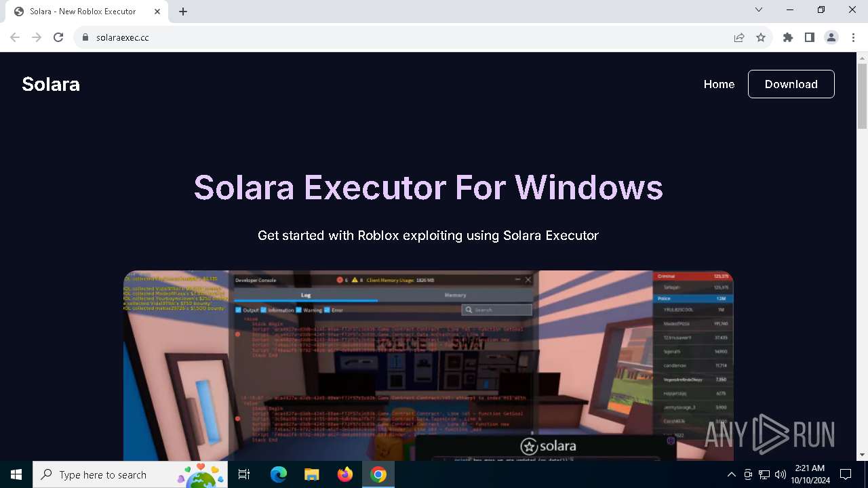Click the share page icon in address bar
The width and height of the screenshot is (868, 488).
pos(739,37)
